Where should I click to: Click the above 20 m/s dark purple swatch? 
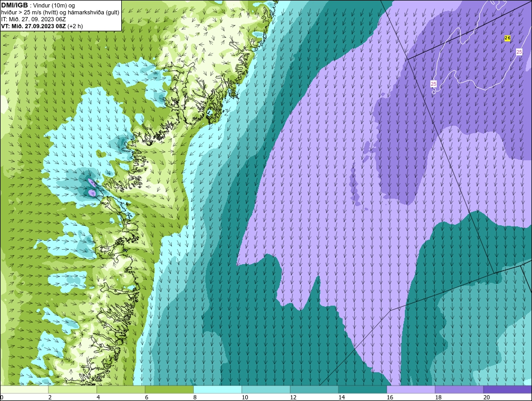pyautogui.click(x=508, y=389)
